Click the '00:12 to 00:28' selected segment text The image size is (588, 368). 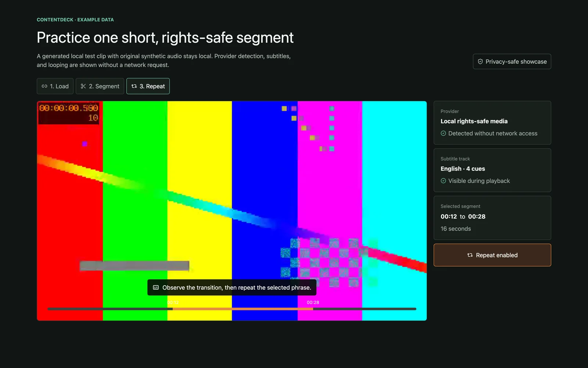pyautogui.click(x=463, y=216)
